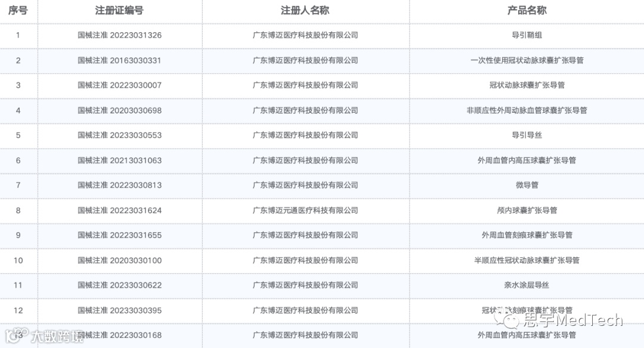The height and width of the screenshot is (348, 644).
Task: Select registration number 国械注准 20203030100
Action: [119, 260]
